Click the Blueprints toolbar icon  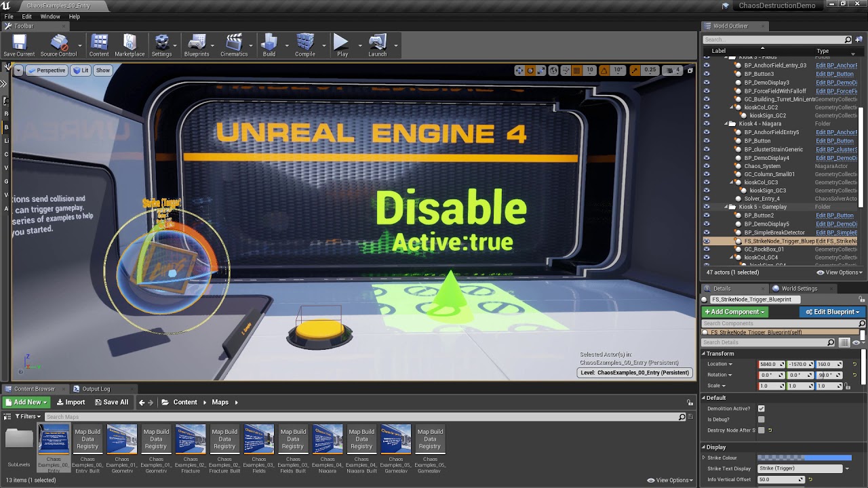(197, 45)
